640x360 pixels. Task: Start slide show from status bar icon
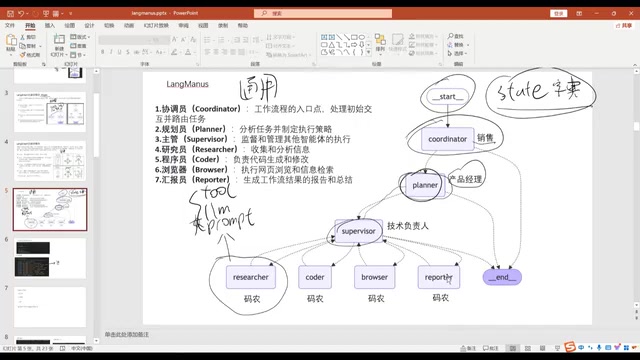tap(557, 348)
